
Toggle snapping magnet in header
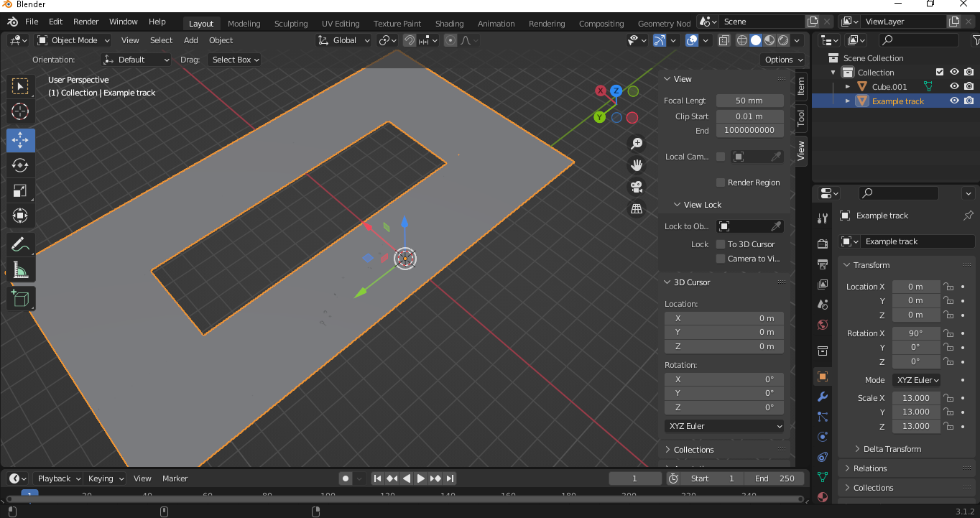(409, 40)
